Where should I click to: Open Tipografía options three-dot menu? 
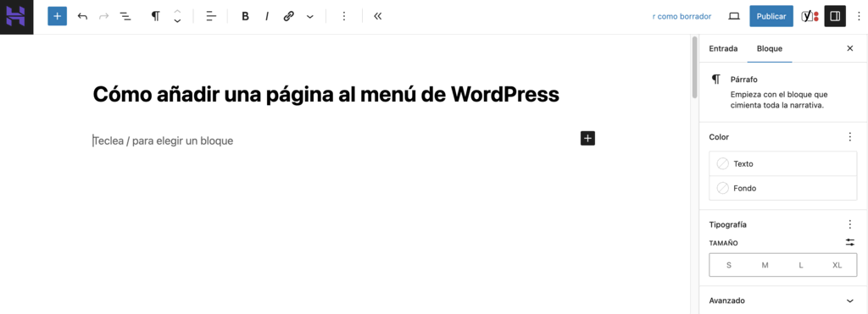coord(850,224)
